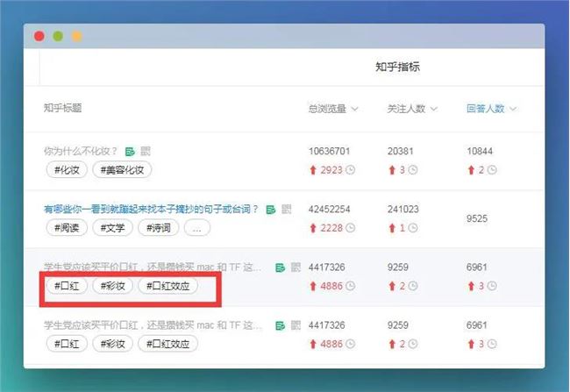Click clock icon next to 4886 in highlighted row
The image size is (570, 392).
[x=351, y=286]
